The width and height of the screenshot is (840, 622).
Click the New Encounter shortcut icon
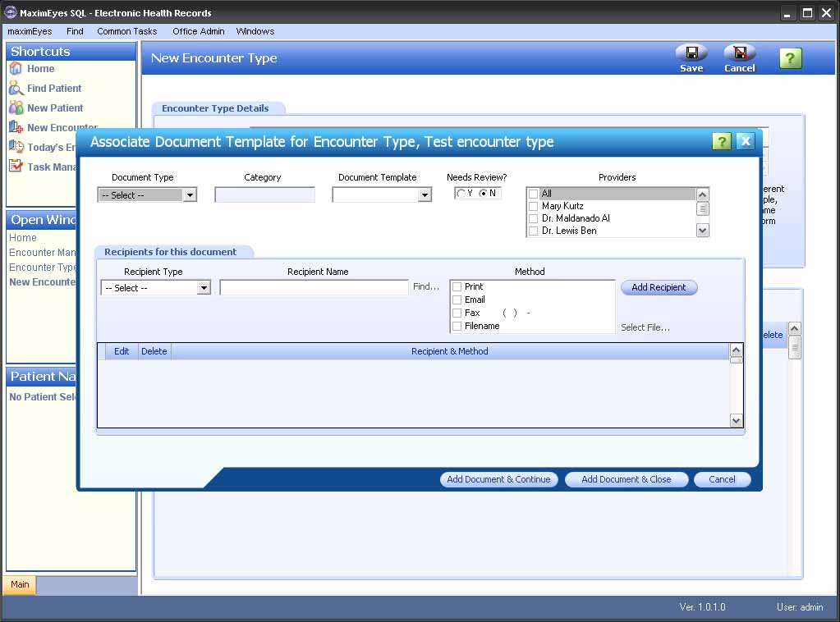point(16,127)
